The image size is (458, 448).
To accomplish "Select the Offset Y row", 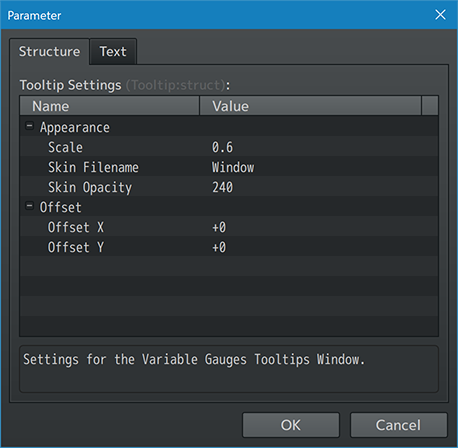I will [x=229, y=247].
